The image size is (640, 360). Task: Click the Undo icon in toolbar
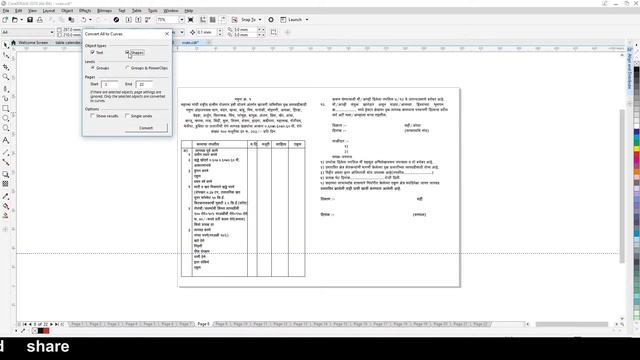83,20
